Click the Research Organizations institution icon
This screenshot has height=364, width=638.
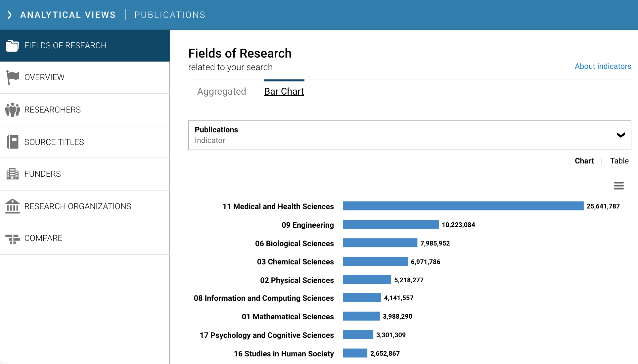12,206
